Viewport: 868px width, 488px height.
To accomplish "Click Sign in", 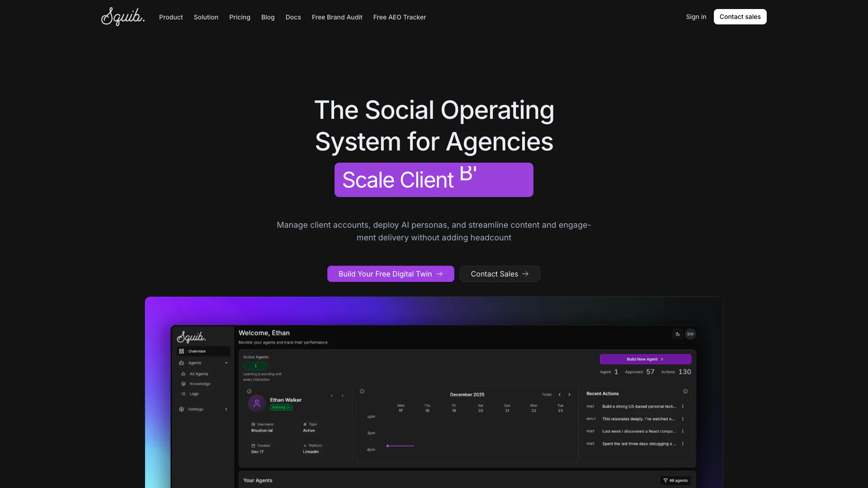I will (x=696, y=17).
